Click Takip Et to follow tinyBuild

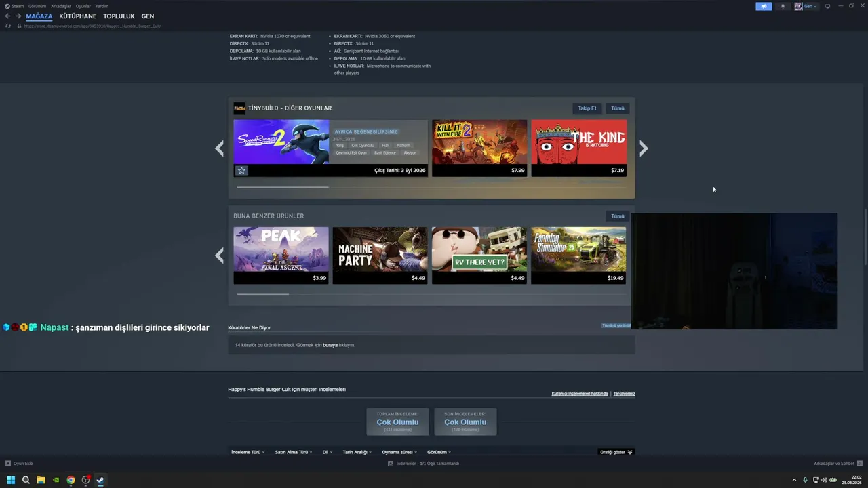click(587, 108)
